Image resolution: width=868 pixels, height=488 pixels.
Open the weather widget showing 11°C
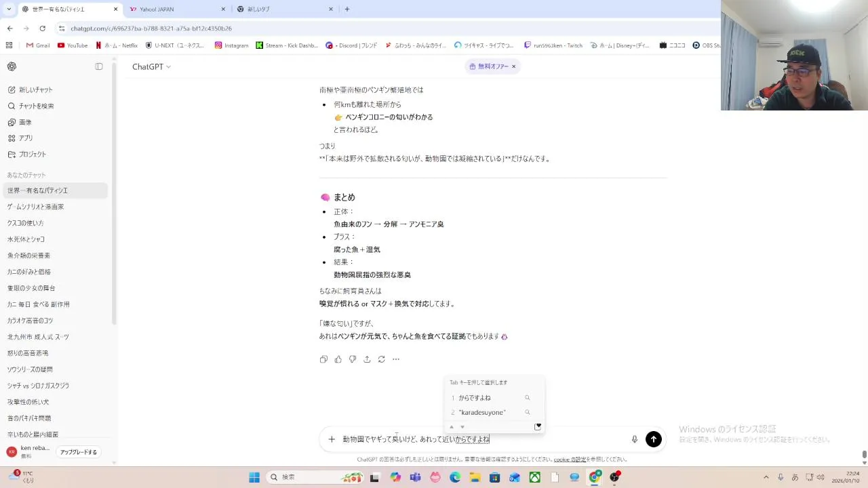20,477
